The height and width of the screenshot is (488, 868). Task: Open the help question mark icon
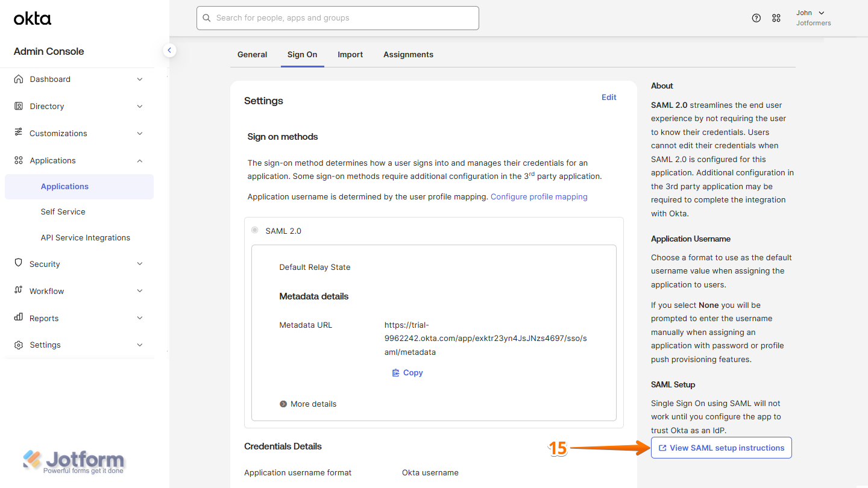[x=756, y=18]
